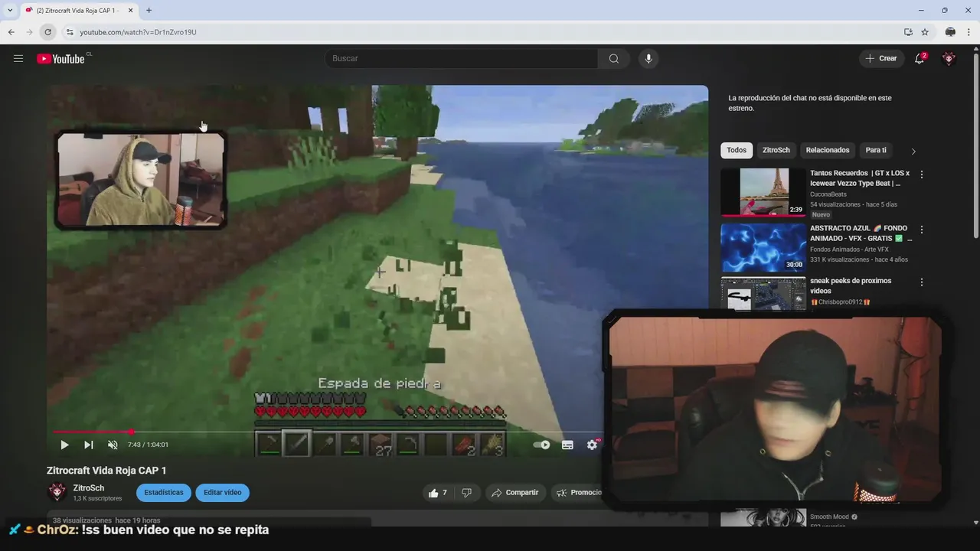Open the notifications bell
This screenshot has height=551, width=980.
click(x=920, y=59)
